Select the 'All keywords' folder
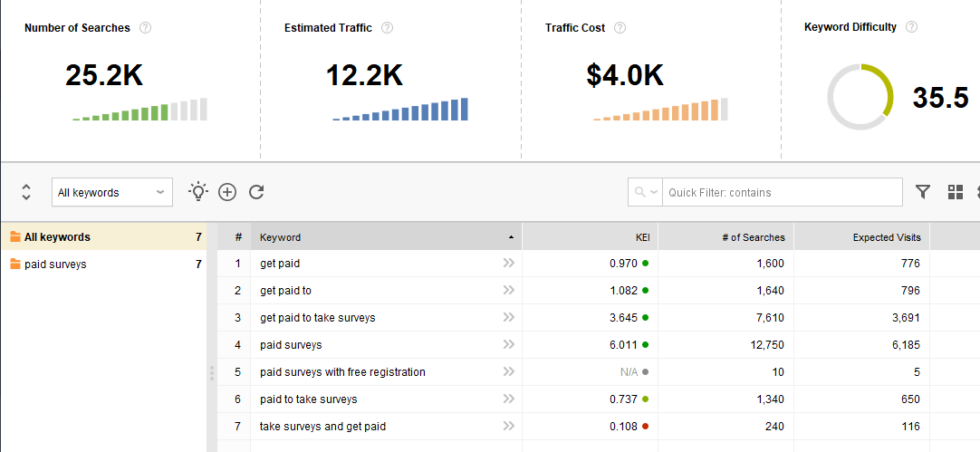 [56, 237]
